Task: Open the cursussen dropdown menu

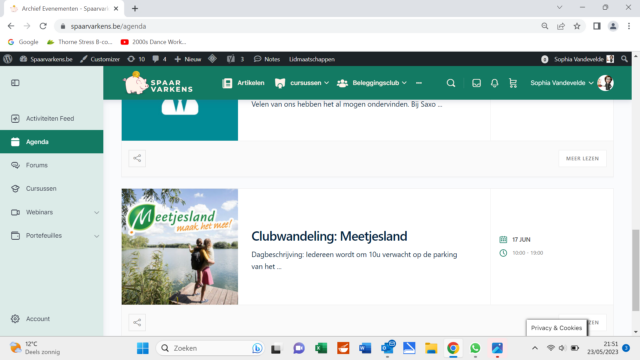Action: tap(302, 83)
